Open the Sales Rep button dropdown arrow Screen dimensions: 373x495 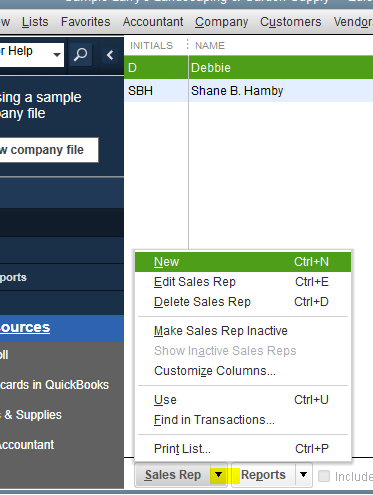point(218,474)
